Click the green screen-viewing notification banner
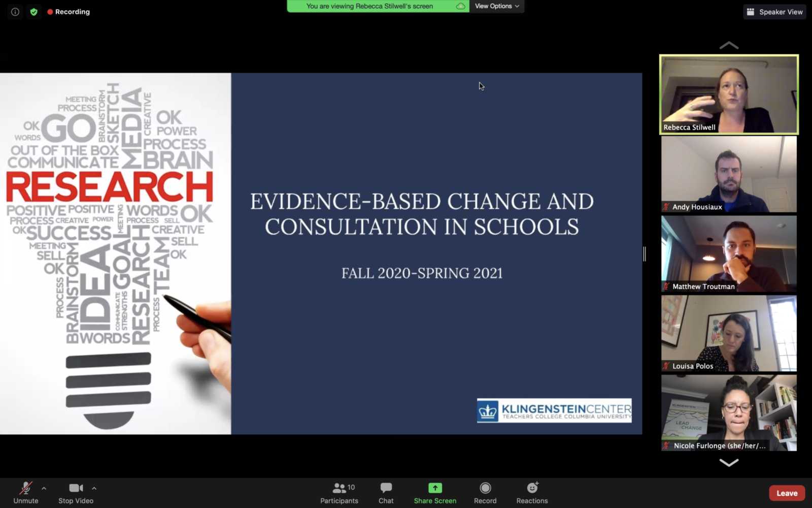This screenshot has height=508, width=812. 377,6
